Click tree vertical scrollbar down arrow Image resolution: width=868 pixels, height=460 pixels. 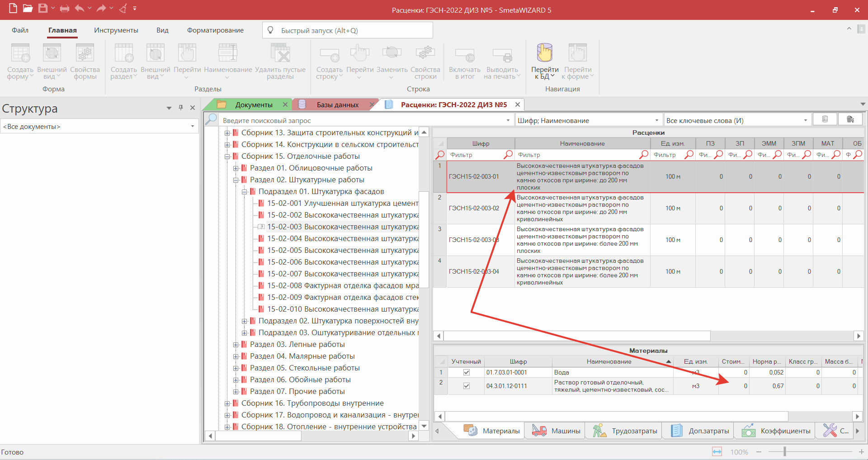(424, 426)
